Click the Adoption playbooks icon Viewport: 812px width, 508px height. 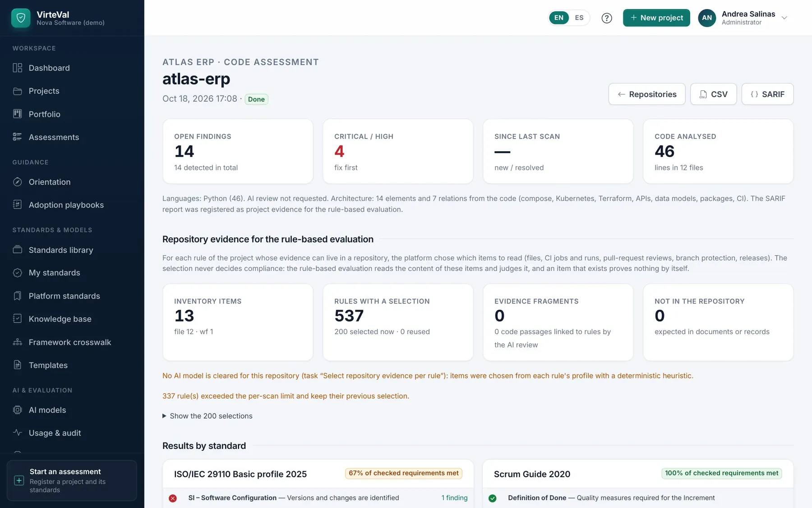point(18,205)
